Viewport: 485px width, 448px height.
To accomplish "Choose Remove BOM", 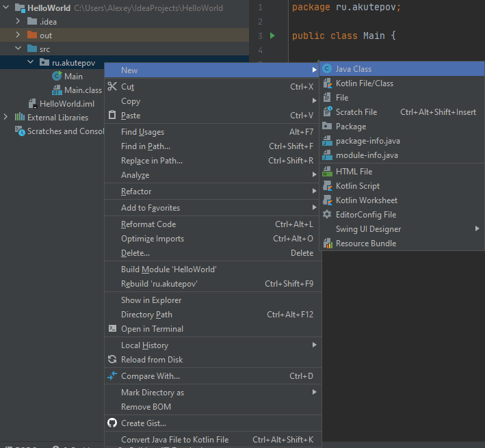I will [x=213, y=406].
